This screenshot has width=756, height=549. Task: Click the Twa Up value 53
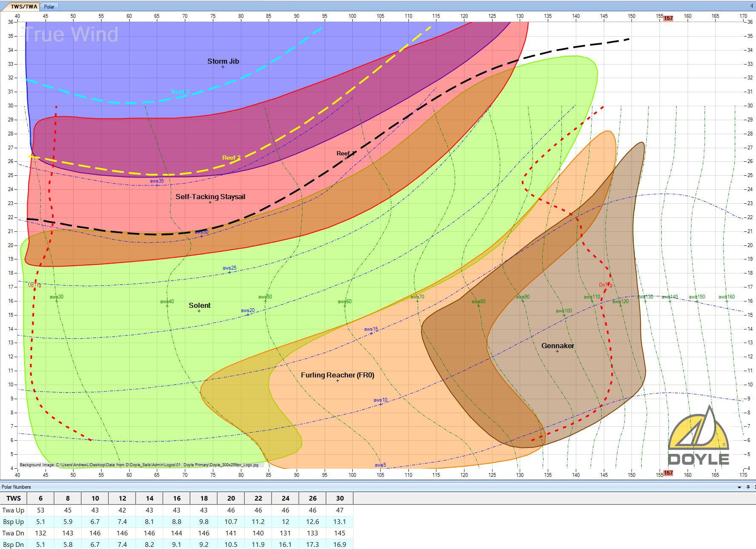tap(41, 510)
